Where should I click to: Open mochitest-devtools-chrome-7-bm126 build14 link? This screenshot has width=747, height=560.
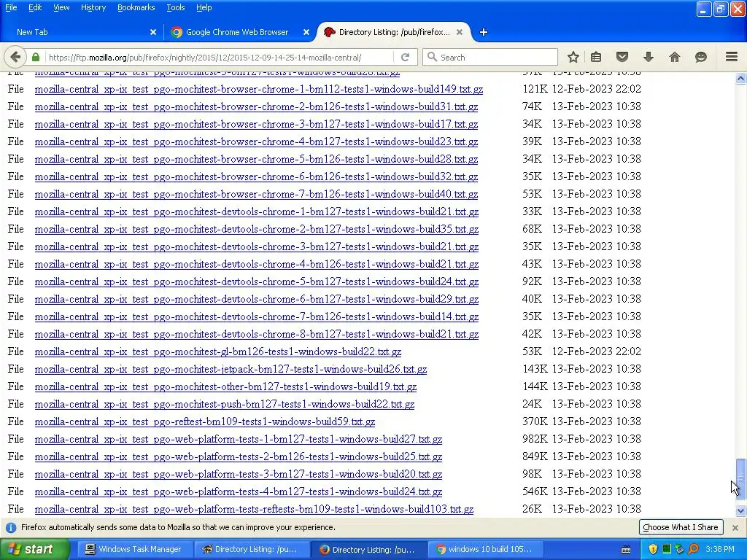click(257, 316)
